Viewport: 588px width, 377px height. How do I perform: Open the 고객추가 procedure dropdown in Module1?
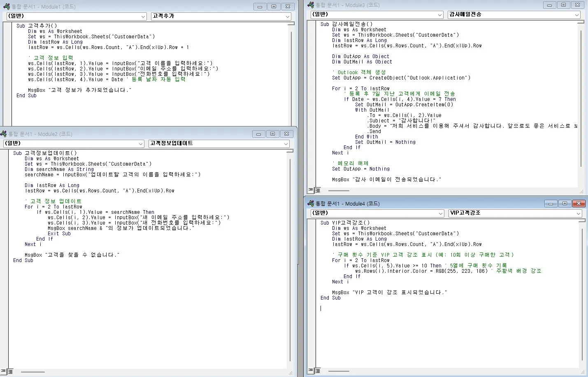[x=288, y=16]
